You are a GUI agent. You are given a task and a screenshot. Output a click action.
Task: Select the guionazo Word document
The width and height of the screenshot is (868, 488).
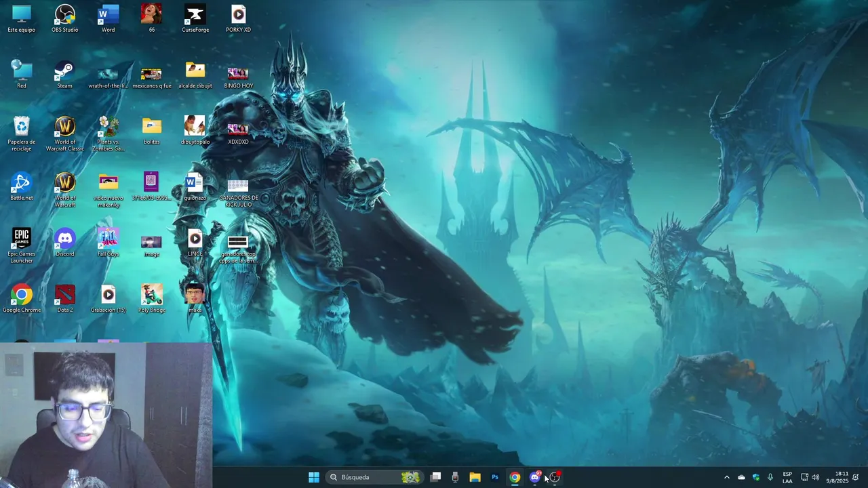coord(195,186)
